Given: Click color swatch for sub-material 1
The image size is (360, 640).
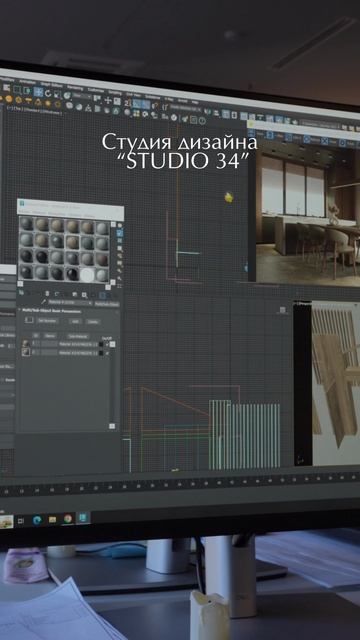Looking at the screenshot, I should point(101,344).
